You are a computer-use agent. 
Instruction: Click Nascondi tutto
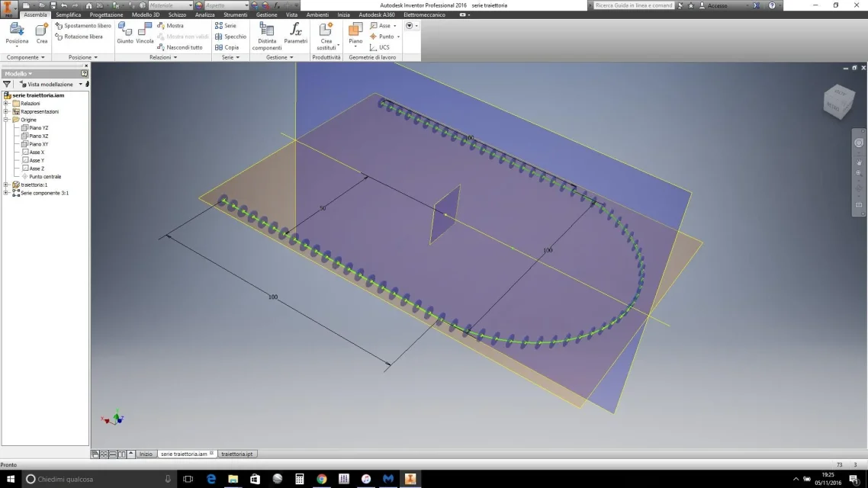(x=180, y=47)
